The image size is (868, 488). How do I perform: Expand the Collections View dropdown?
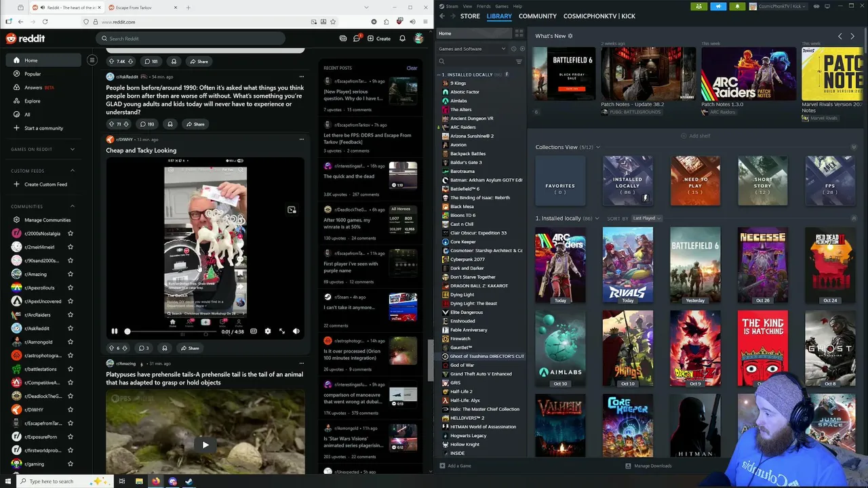click(597, 147)
